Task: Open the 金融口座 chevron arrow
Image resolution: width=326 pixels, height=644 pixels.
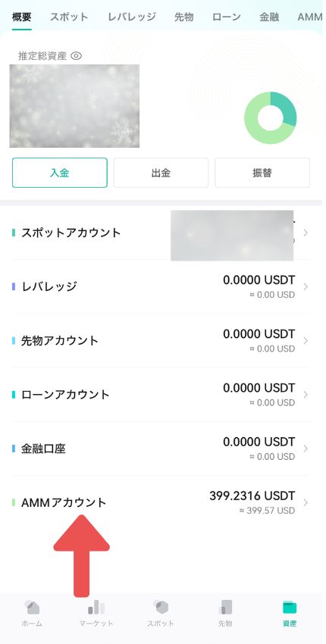Action: [306, 449]
